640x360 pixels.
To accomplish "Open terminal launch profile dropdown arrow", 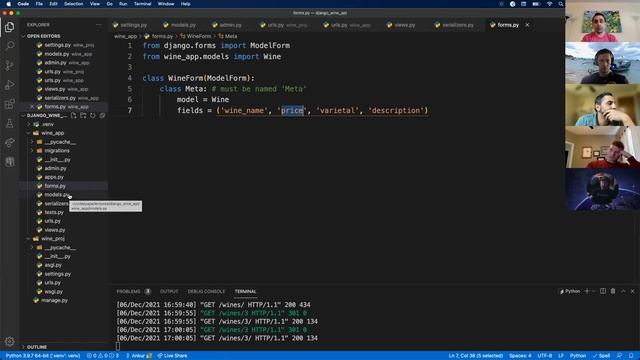I will coord(594,291).
